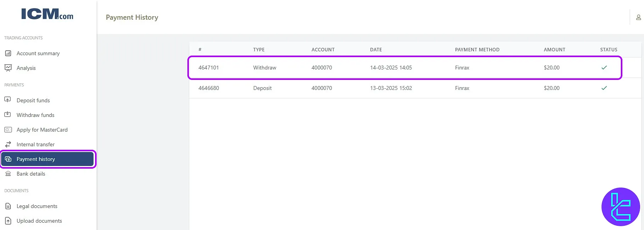Click the STATUS column header
The width and height of the screenshot is (644, 230).
[x=608, y=49]
